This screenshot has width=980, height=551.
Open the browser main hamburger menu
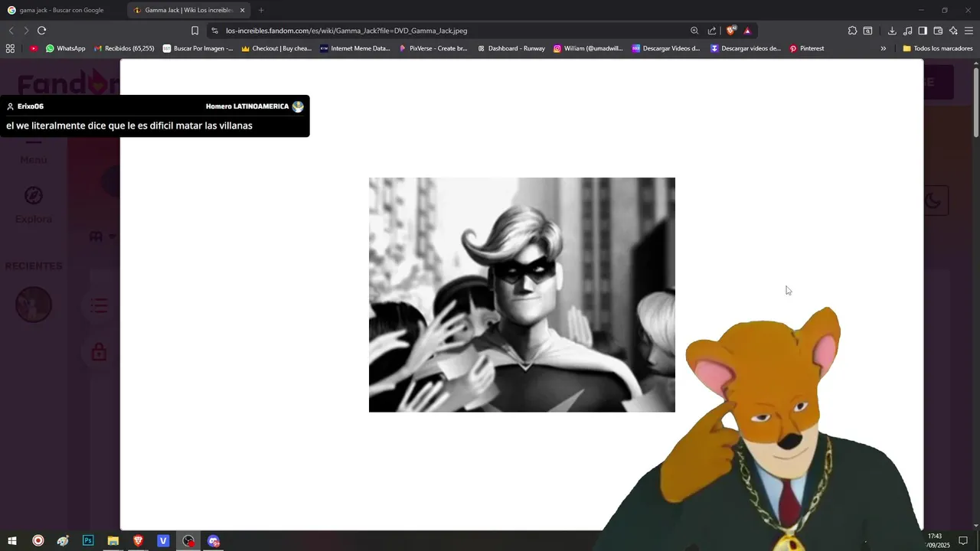tap(969, 31)
